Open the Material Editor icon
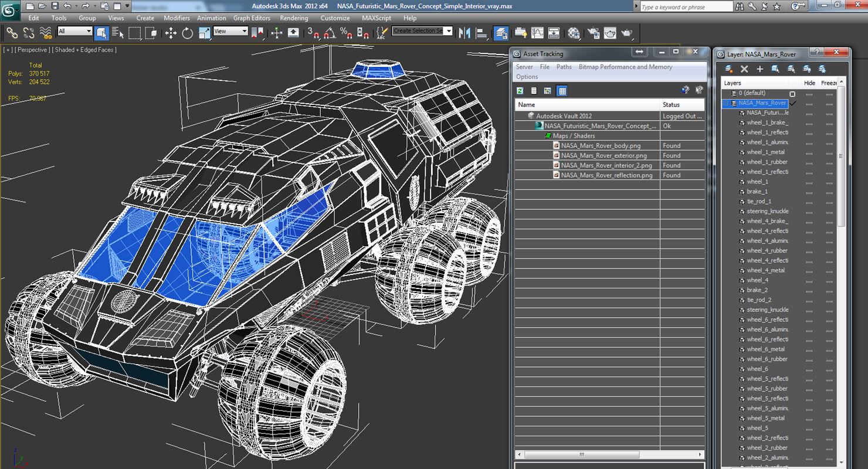The image size is (868, 469). 574,33
